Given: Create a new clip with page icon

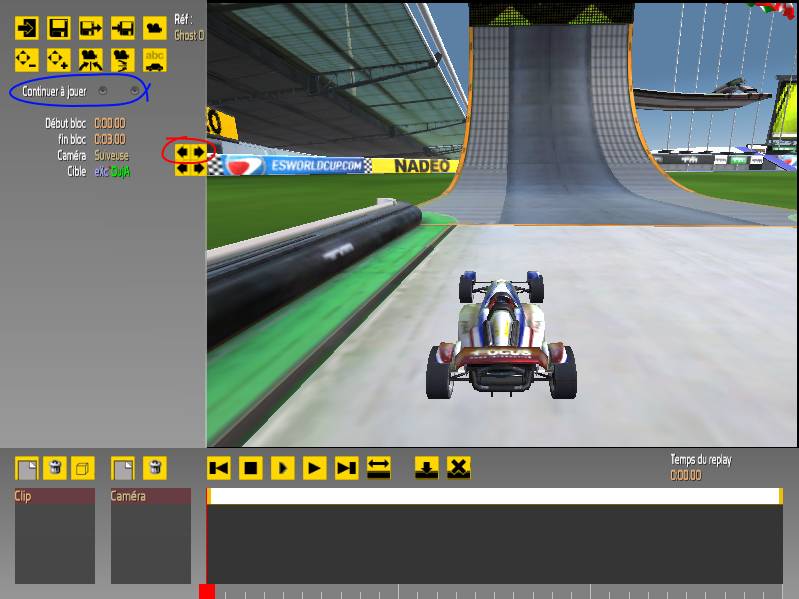Looking at the screenshot, I should tap(26, 468).
